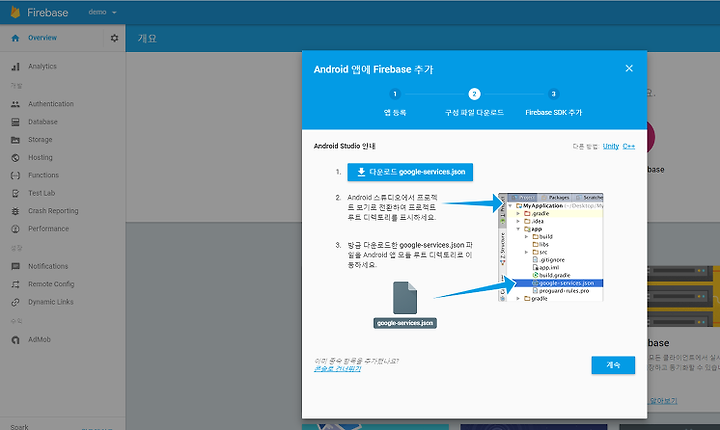Click the Functions brackets icon
This screenshot has height=430, width=720.
coord(15,175)
